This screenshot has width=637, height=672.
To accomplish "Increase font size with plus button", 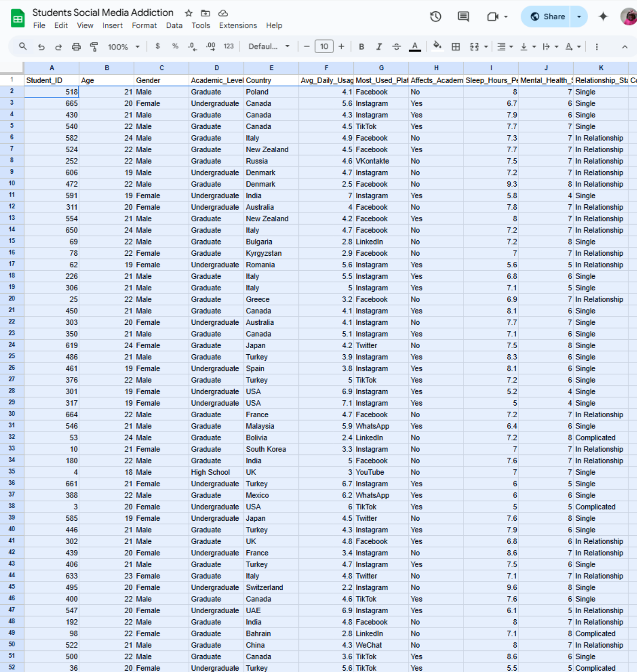I will click(x=341, y=47).
